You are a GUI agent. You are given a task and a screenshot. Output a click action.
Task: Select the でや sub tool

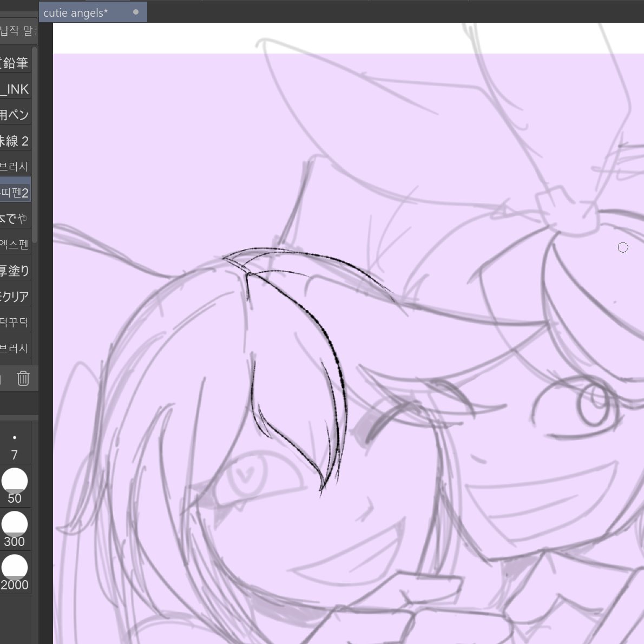coord(15,218)
